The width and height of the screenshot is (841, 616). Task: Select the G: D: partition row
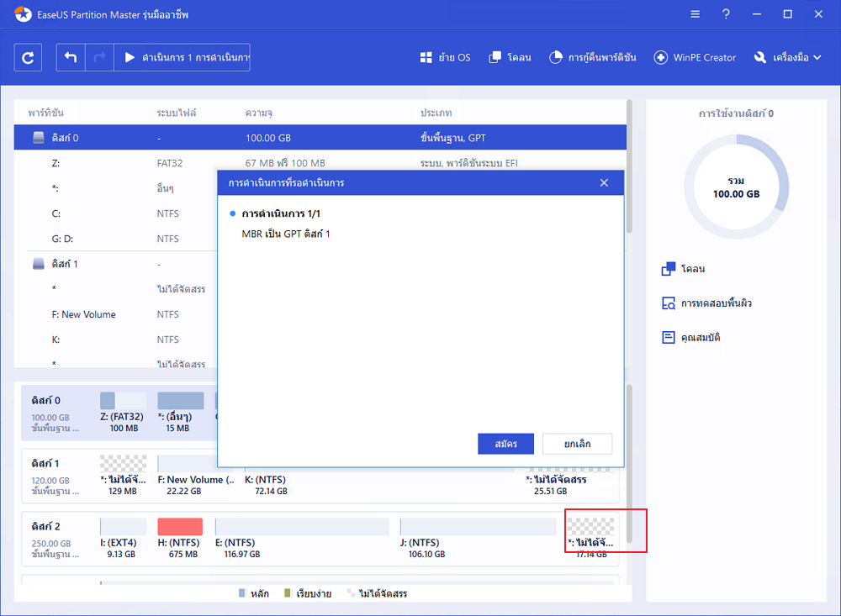click(115, 239)
